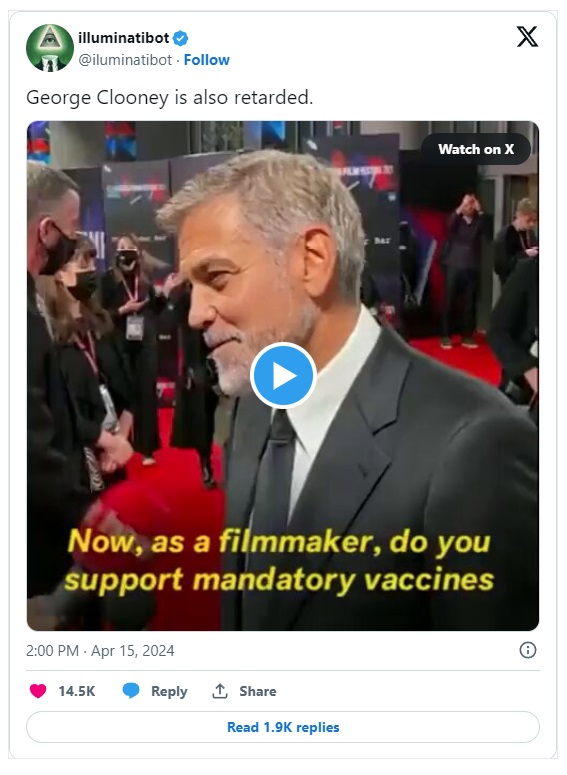Open the 2:00 PM Apr 15, 2024 timestamp
The width and height of the screenshot is (567, 775).
click(x=100, y=650)
